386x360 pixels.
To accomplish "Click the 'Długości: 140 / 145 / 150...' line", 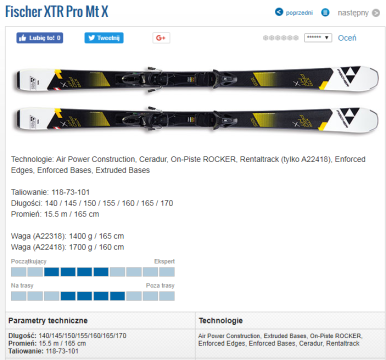I will click(x=92, y=203).
